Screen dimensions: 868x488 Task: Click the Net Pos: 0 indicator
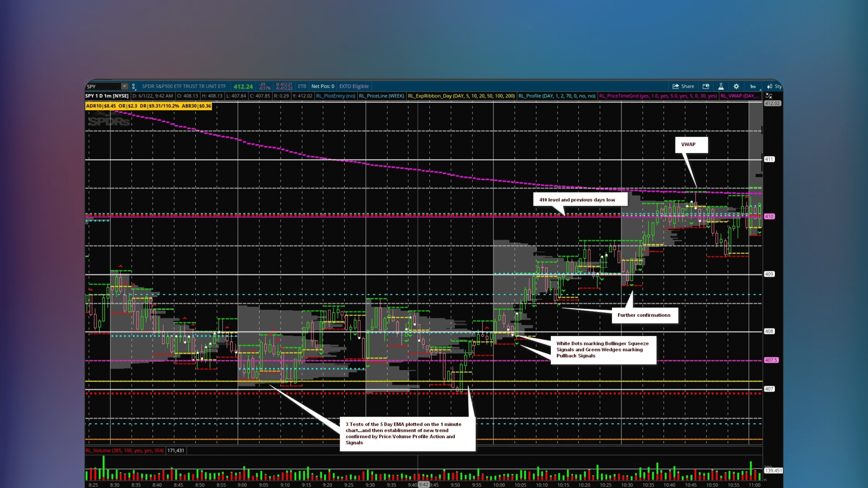pyautogui.click(x=322, y=86)
